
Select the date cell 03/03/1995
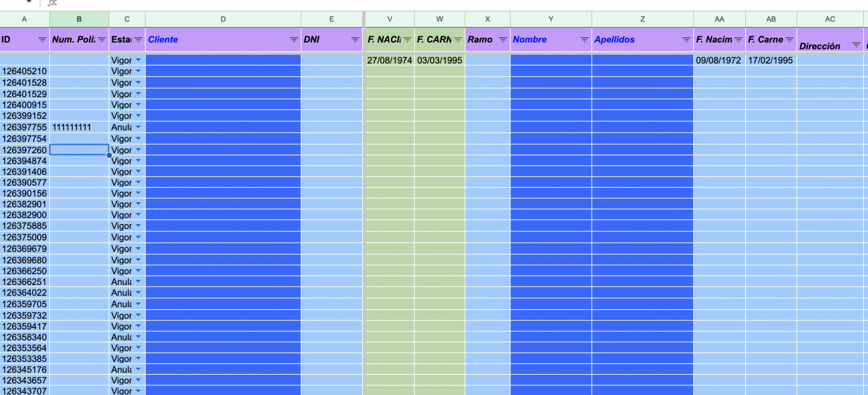(440, 60)
